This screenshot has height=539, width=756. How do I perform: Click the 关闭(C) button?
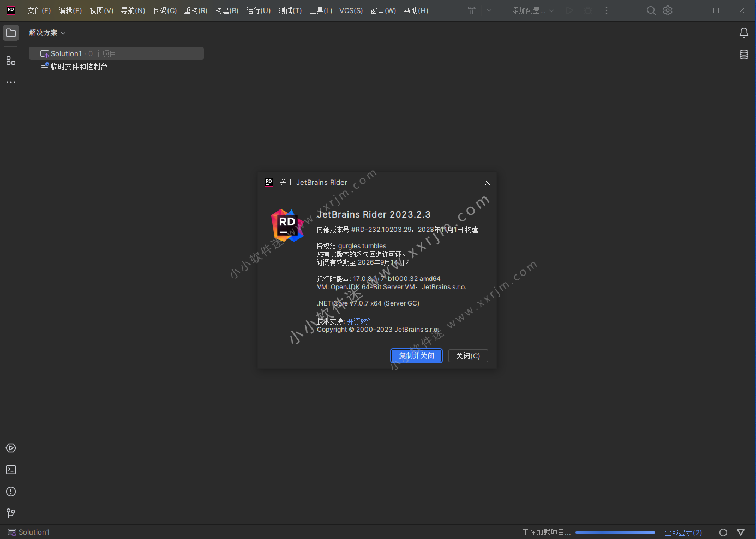click(x=468, y=356)
